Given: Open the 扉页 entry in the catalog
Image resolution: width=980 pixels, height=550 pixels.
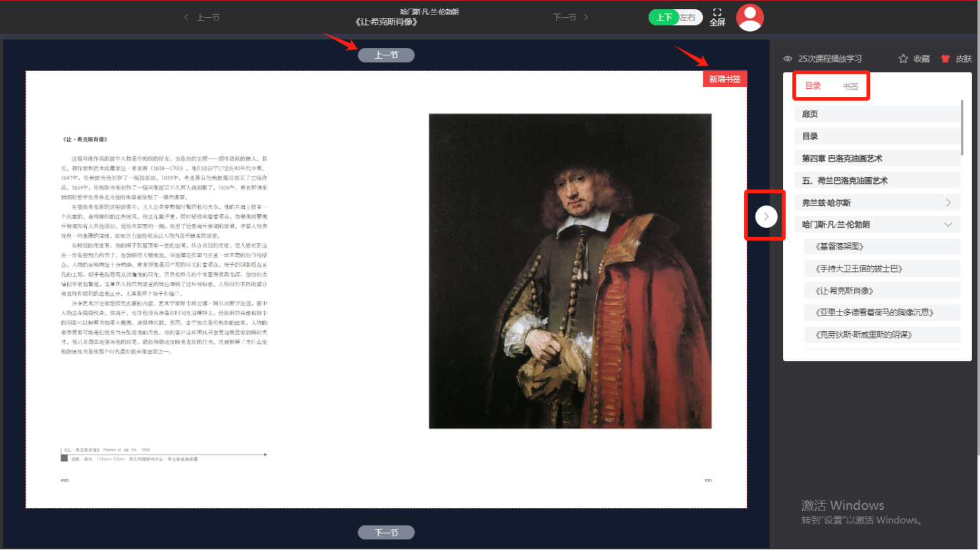Looking at the screenshot, I should coord(877,114).
